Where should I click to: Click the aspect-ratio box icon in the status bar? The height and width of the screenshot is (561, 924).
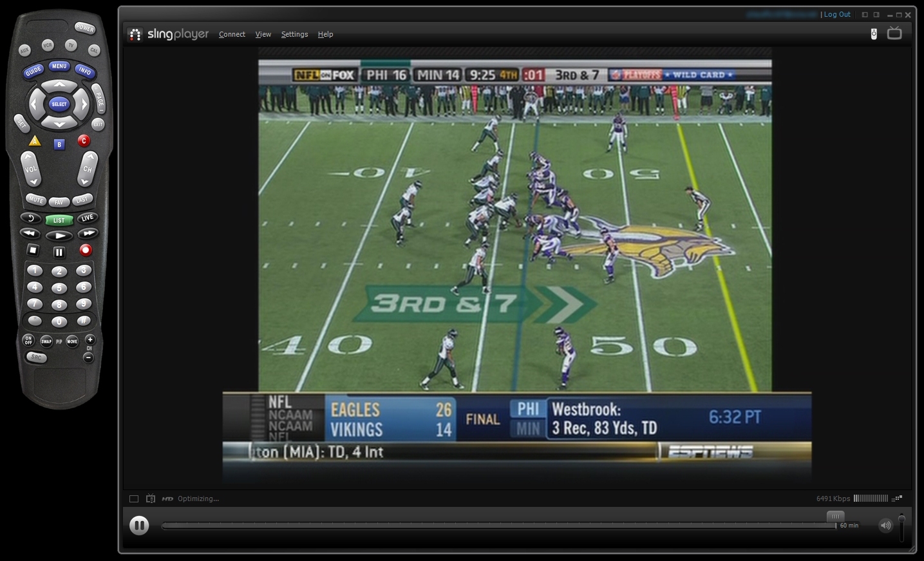pos(134,499)
